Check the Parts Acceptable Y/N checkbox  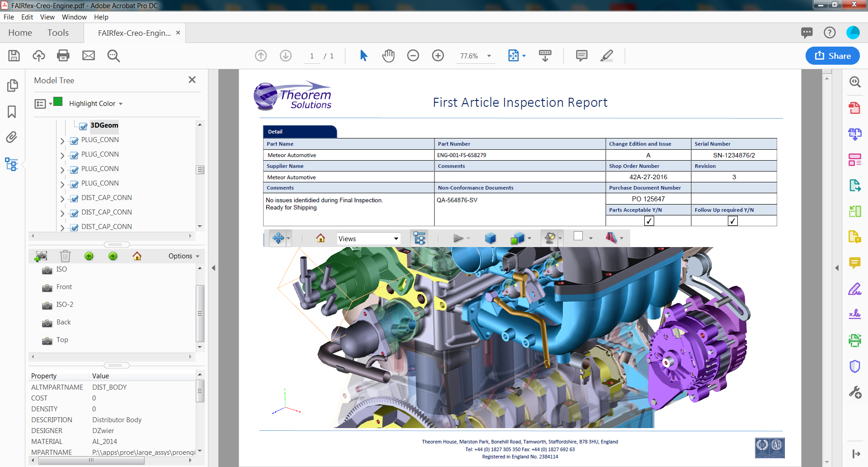click(648, 221)
